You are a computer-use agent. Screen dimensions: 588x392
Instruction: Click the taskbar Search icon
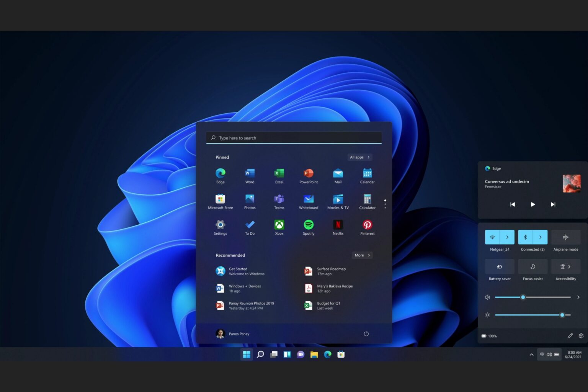pyautogui.click(x=260, y=354)
